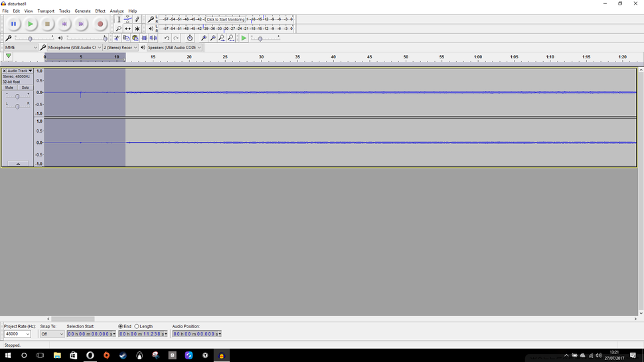Viewport: 644px width, 362px height.
Task: Select the Time Shift tool
Action: (x=127, y=29)
